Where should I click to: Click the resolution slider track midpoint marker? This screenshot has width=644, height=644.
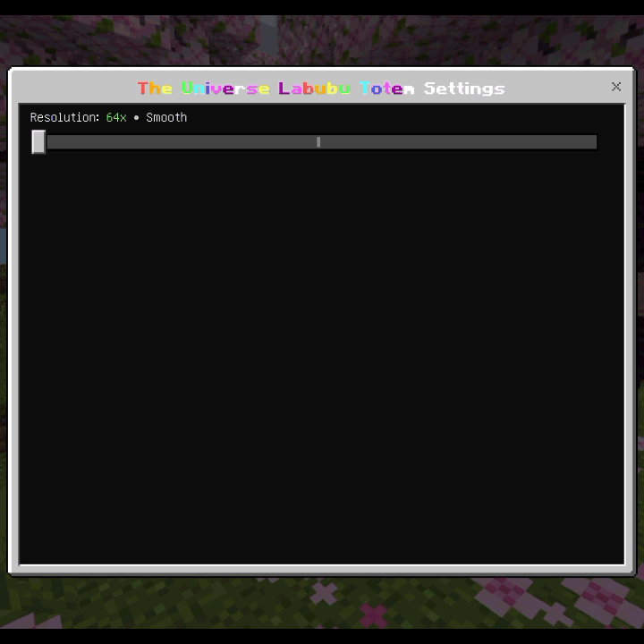click(x=318, y=141)
